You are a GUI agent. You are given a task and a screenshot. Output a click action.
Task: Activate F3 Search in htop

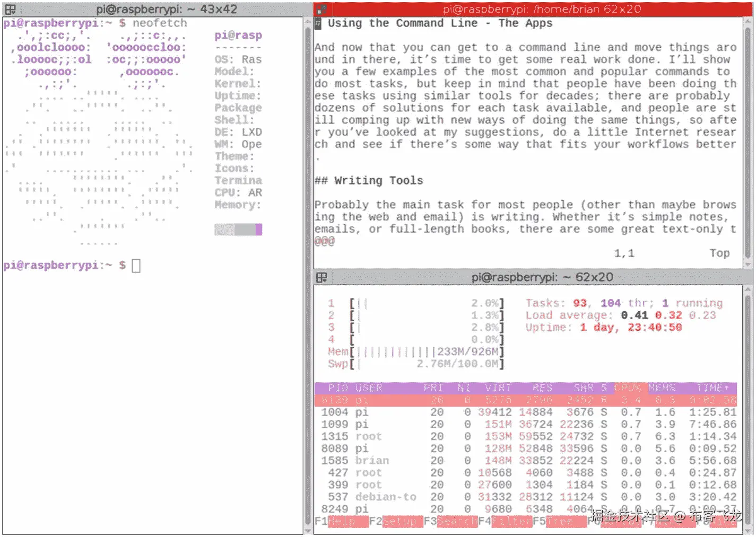pyautogui.click(x=450, y=521)
